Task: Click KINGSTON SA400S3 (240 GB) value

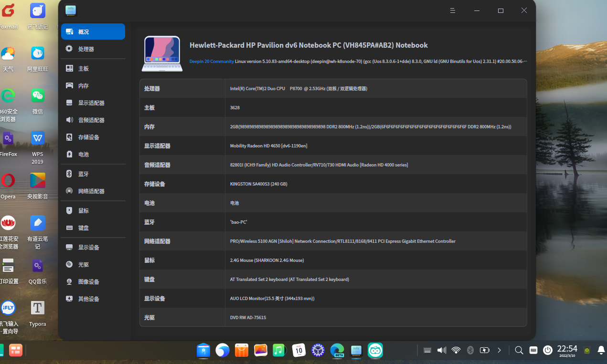Action: pyautogui.click(x=258, y=184)
